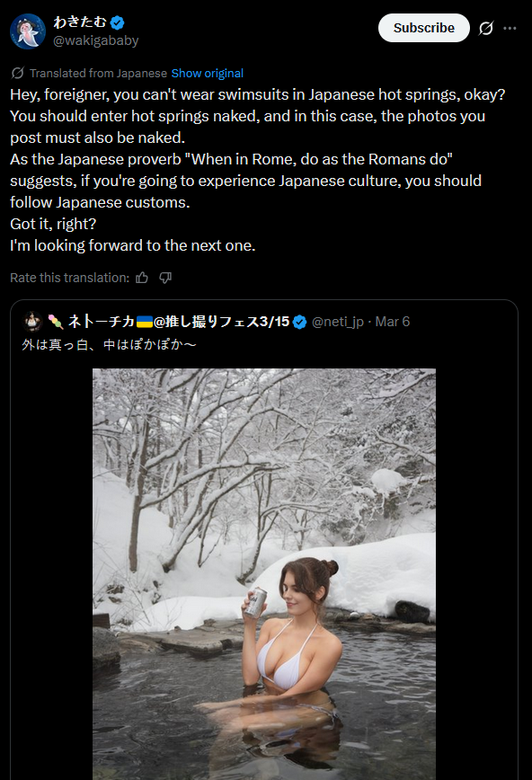This screenshot has height=780, width=532.
Task: Open the @neti_jp profile handle
Action: 337,322
